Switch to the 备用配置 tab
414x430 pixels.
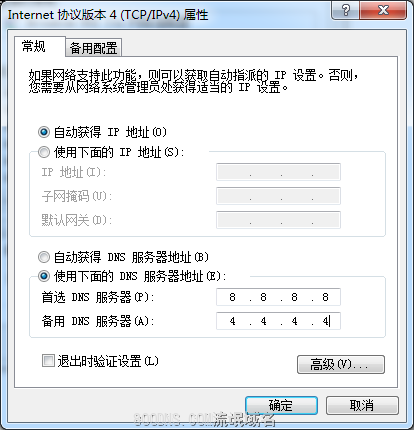94,48
